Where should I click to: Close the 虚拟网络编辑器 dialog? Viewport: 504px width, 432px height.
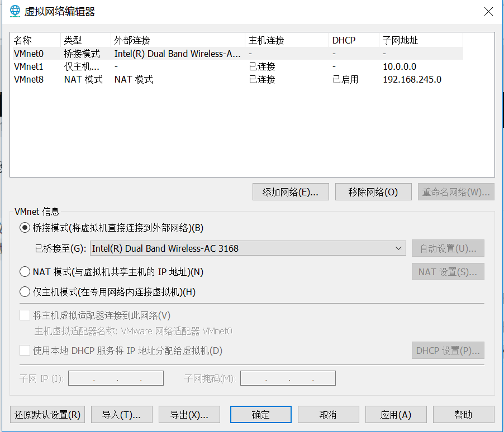tap(488, 12)
